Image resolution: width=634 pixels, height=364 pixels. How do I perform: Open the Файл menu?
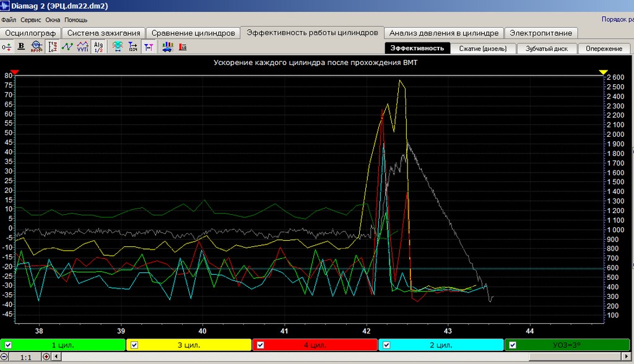coord(9,20)
